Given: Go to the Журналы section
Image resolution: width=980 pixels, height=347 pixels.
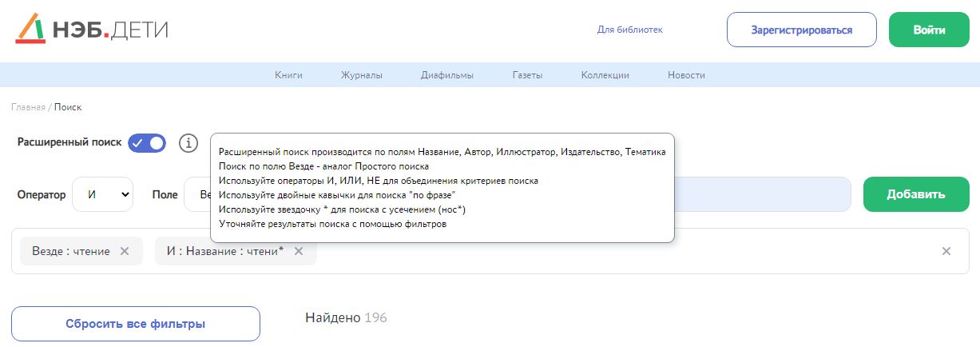Looking at the screenshot, I should [x=362, y=75].
